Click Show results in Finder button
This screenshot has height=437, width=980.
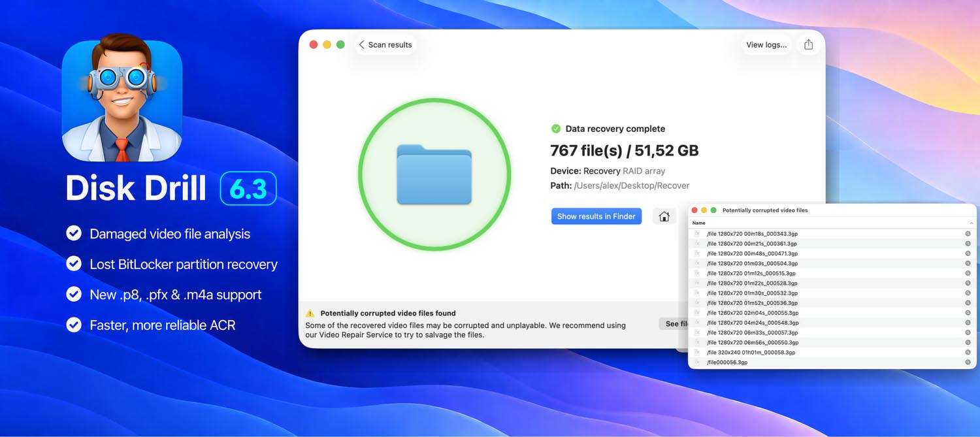pyautogui.click(x=596, y=216)
